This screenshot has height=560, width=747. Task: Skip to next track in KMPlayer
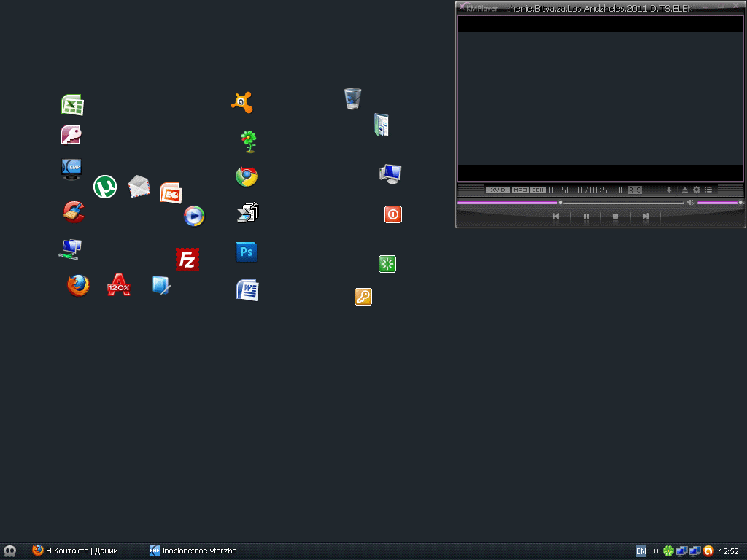click(646, 217)
